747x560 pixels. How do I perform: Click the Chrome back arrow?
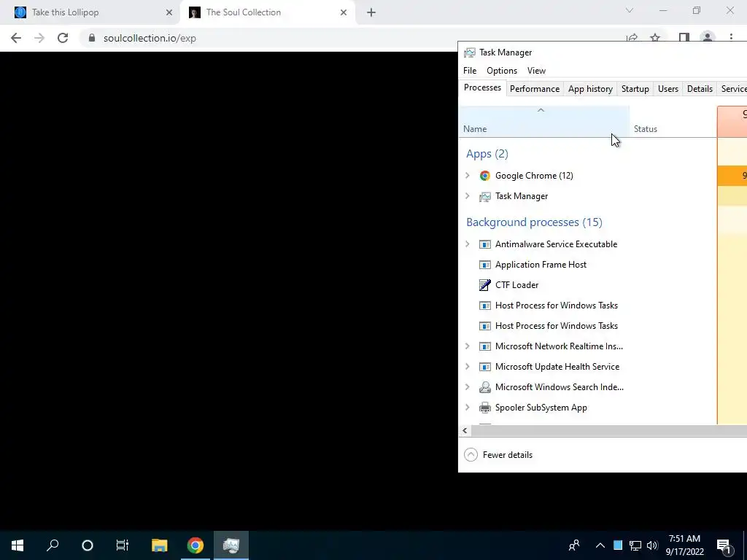coord(16,38)
